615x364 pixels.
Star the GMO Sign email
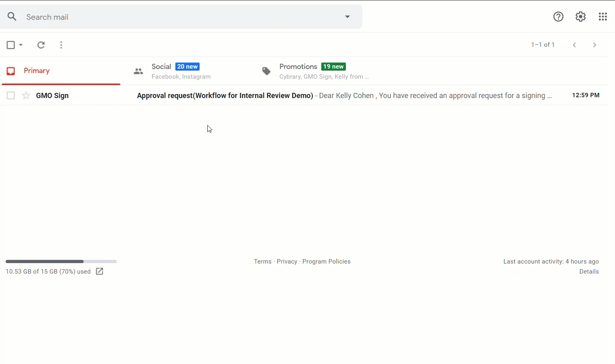(x=26, y=96)
